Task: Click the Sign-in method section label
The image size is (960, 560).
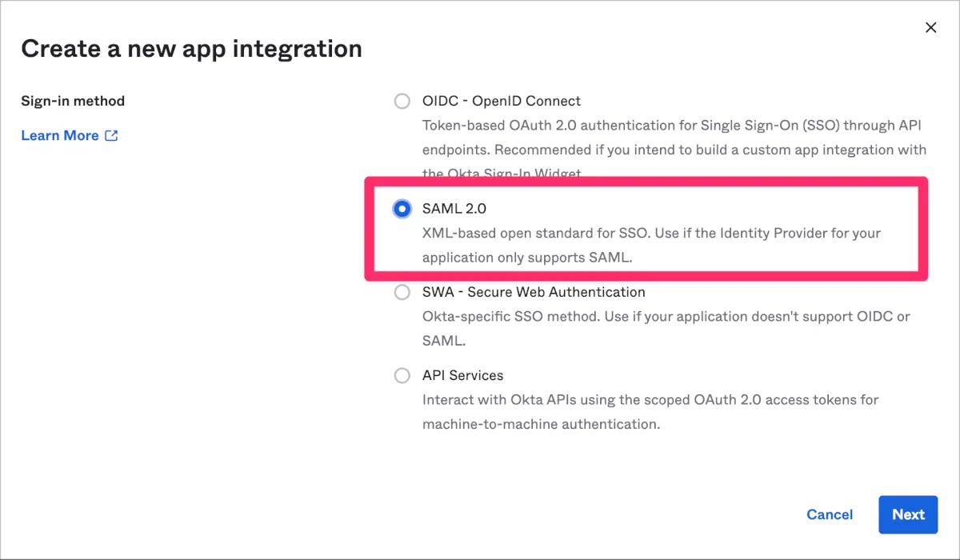Action: tap(73, 101)
